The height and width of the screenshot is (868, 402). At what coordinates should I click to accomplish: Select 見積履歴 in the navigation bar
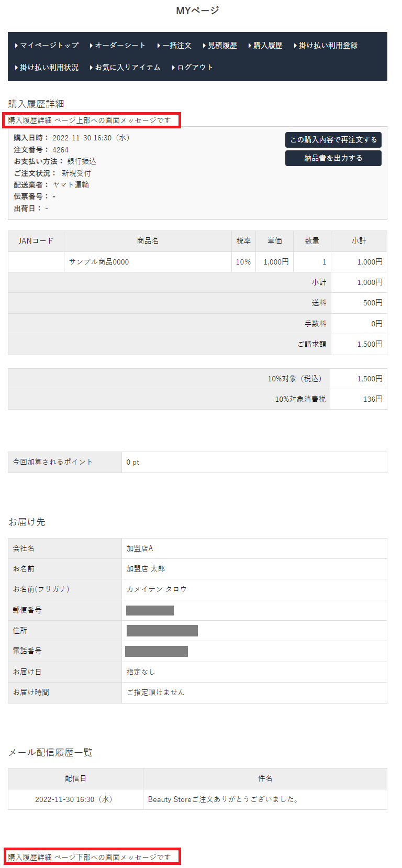pos(222,46)
